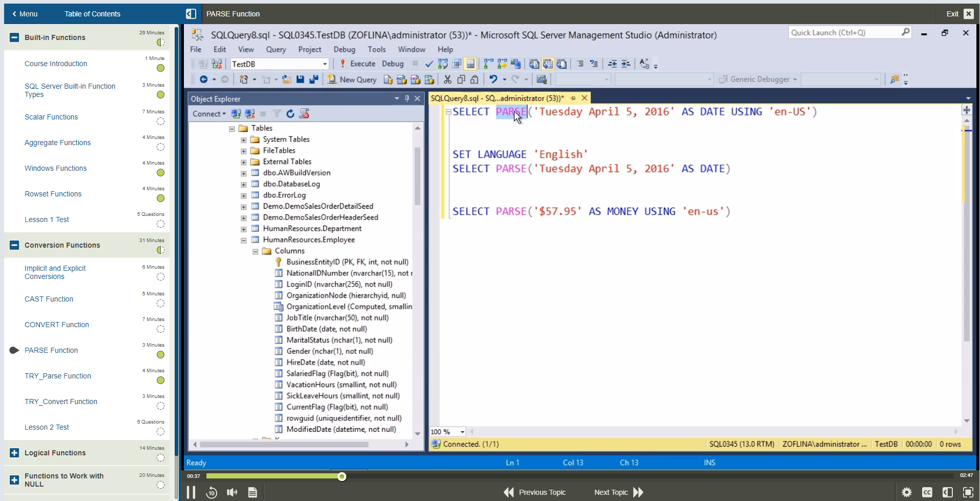Screen dimensions: 980x501
Task: Click the Save icon in the toolbar
Action: pyautogui.click(x=300, y=79)
